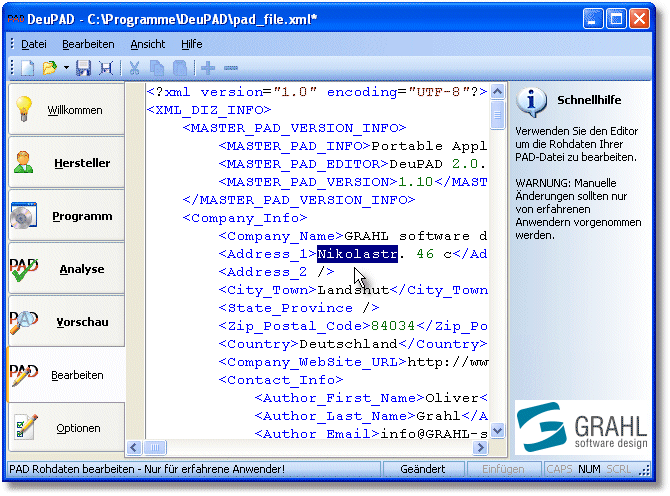Click the DeuPAD title bar app icon

[x=16, y=19]
